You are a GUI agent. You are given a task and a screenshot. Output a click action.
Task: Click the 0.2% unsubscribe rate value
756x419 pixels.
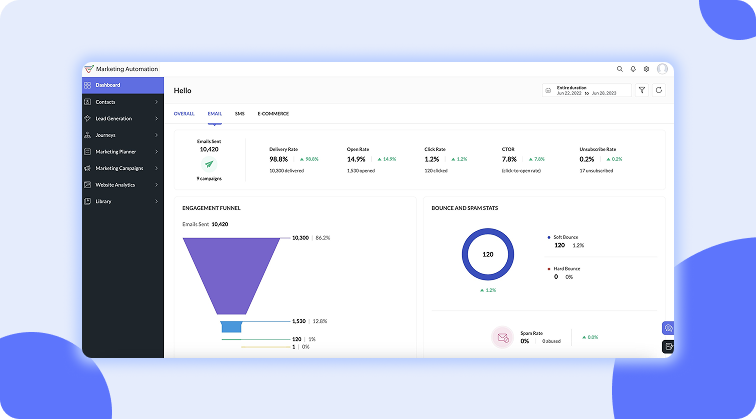click(587, 159)
